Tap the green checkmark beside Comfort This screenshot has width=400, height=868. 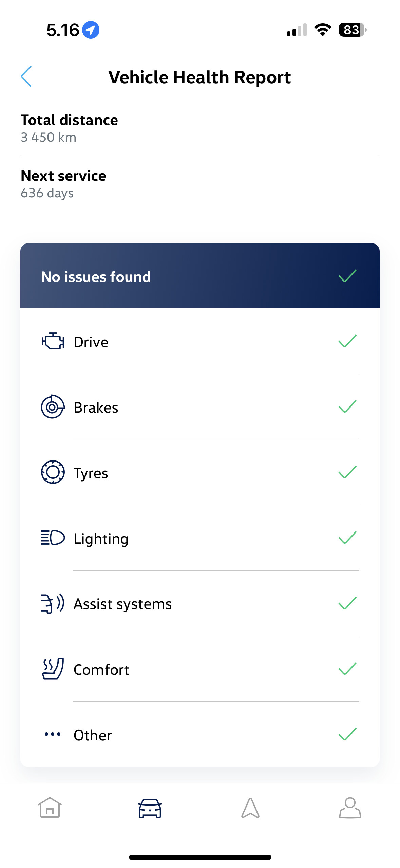coord(348,669)
